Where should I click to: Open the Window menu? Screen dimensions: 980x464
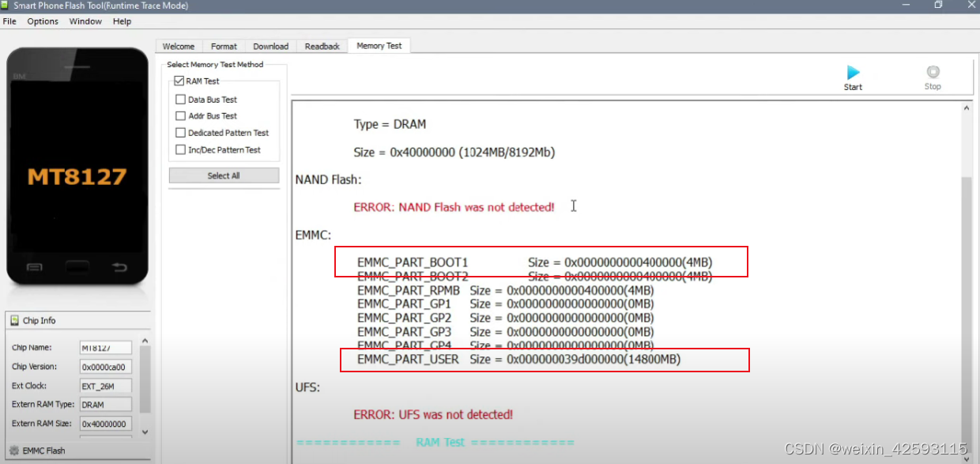coord(85,21)
